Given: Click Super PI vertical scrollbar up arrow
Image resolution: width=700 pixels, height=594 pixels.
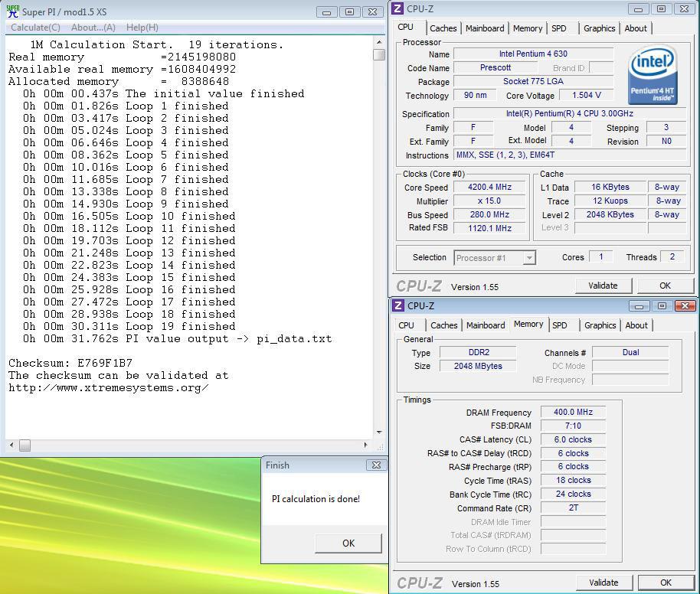Looking at the screenshot, I should (x=379, y=42).
